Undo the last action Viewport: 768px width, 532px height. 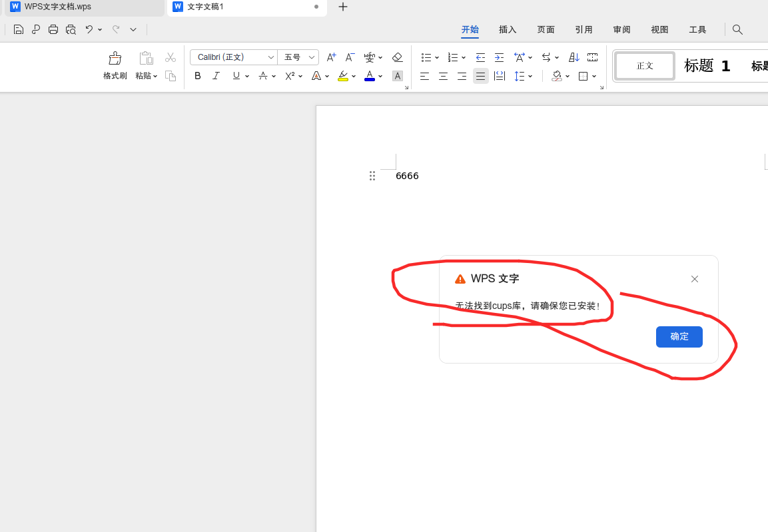pyautogui.click(x=89, y=29)
